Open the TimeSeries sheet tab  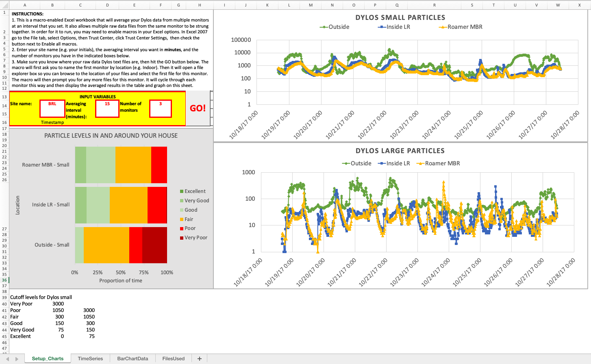(90, 359)
